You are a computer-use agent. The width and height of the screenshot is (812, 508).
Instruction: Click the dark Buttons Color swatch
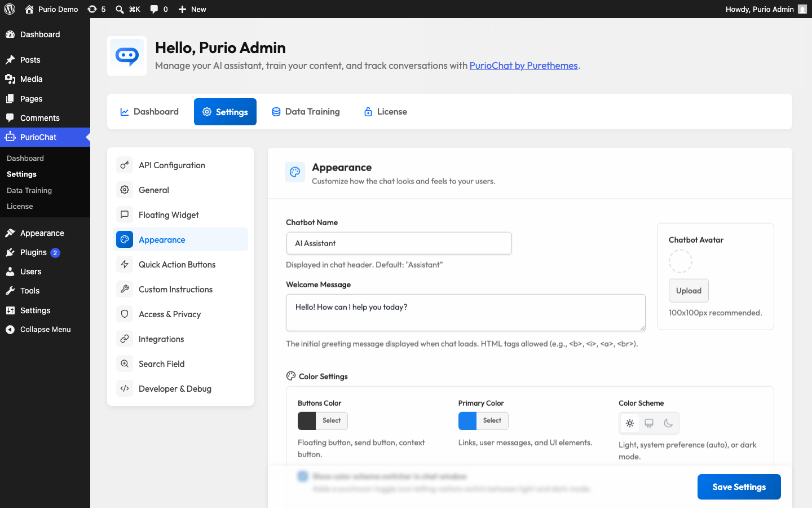pyautogui.click(x=307, y=421)
